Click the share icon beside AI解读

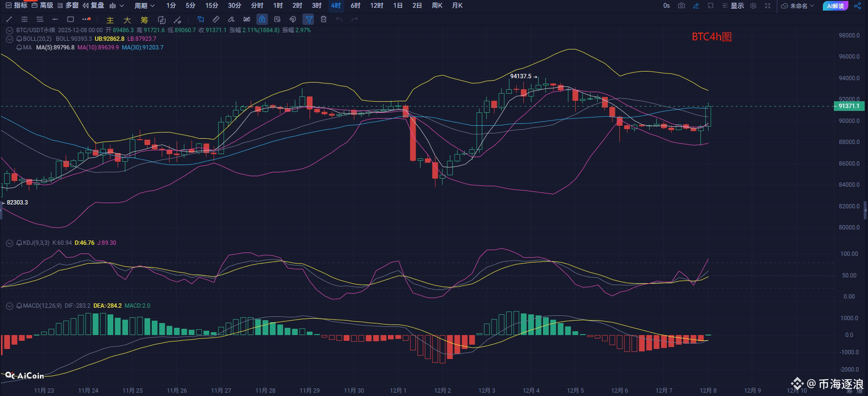point(857,6)
